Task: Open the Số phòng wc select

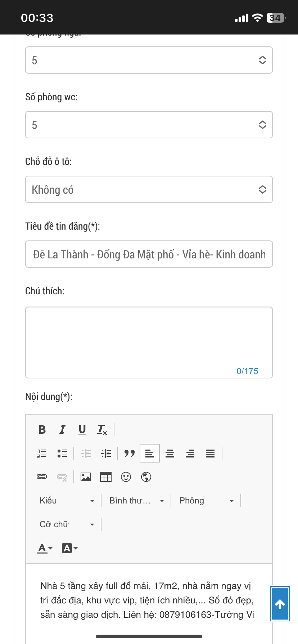Action: coord(149,125)
